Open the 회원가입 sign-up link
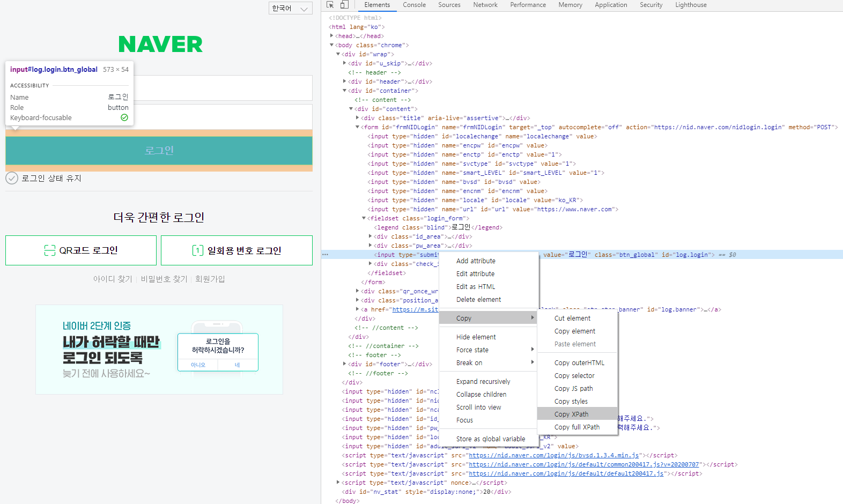This screenshot has width=843, height=504. [210, 279]
